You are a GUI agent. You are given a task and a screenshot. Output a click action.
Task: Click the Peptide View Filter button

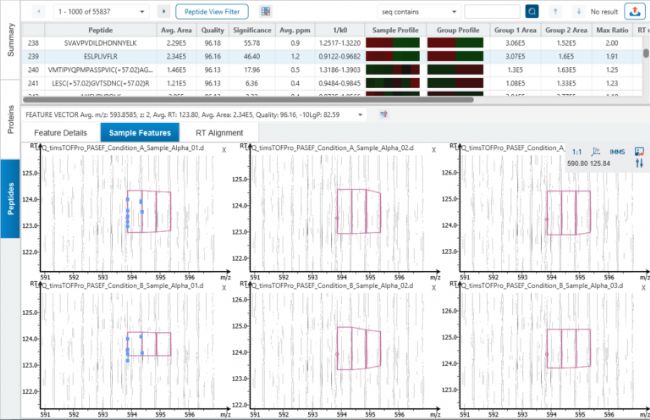tap(212, 11)
